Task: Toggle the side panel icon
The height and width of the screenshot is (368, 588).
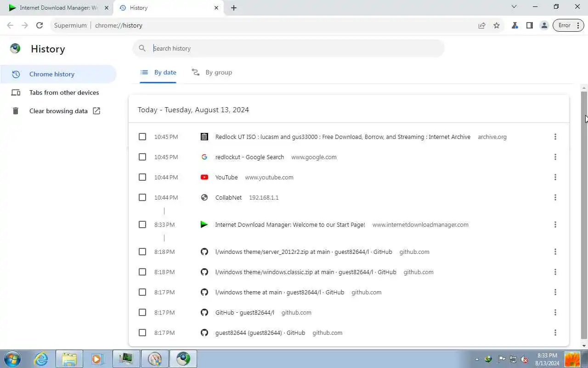Action: [x=530, y=25]
